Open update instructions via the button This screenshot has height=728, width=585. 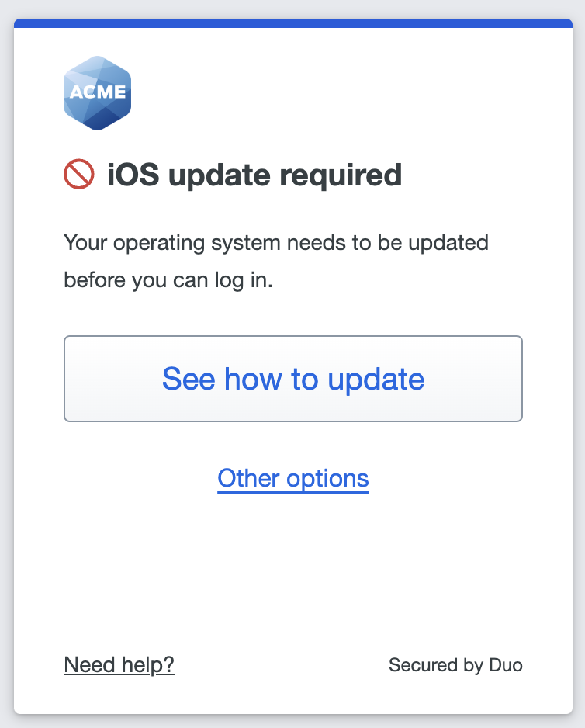coord(292,379)
